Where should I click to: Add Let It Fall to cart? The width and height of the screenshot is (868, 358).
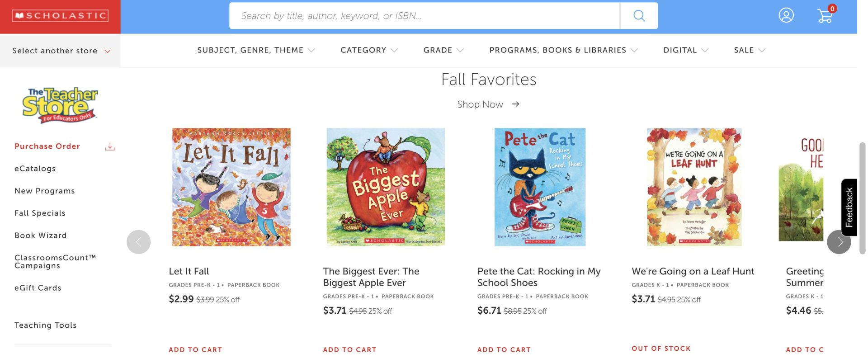click(195, 349)
